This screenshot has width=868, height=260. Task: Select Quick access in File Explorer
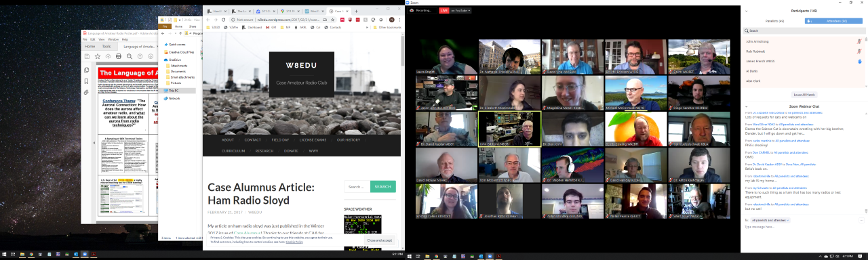click(x=177, y=44)
